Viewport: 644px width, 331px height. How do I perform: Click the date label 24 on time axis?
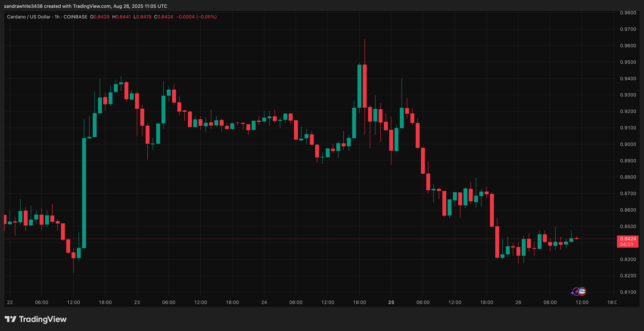(264, 302)
